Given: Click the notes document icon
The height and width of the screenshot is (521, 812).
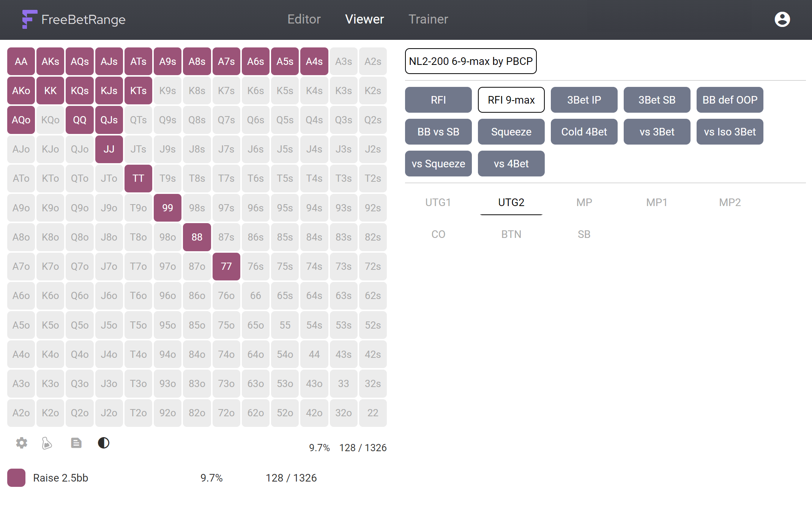Looking at the screenshot, I should 76,443.
